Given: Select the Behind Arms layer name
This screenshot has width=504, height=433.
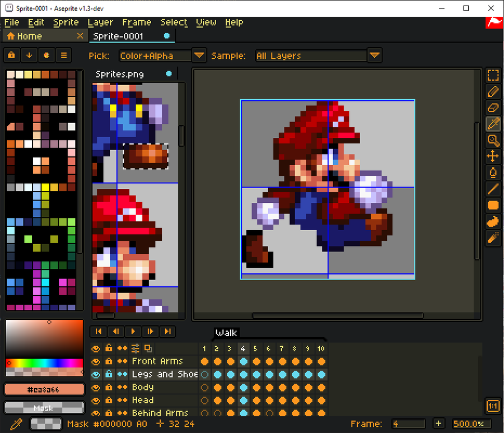Looking at the screenshot, I should pos(160,413).
